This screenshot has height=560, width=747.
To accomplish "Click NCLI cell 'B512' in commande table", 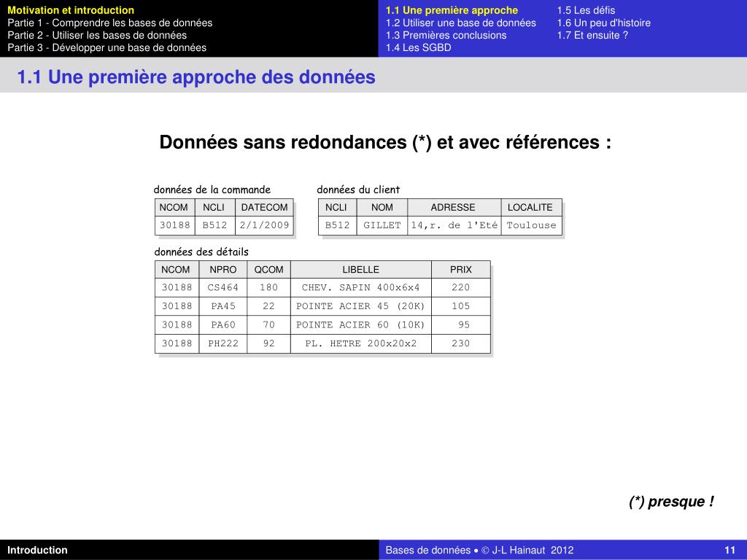I will (215, 225).
